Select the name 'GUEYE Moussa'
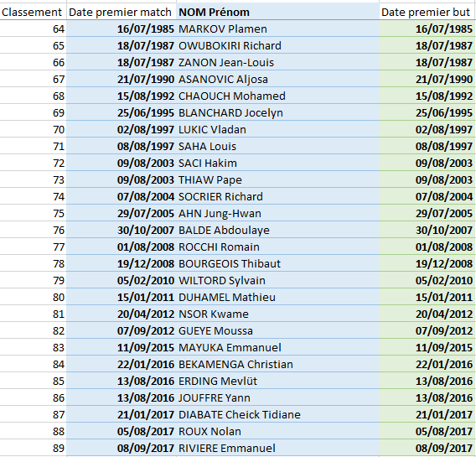The height and width of the screenshot is (457, 476). pyautogui.click(x=215, y=330)
